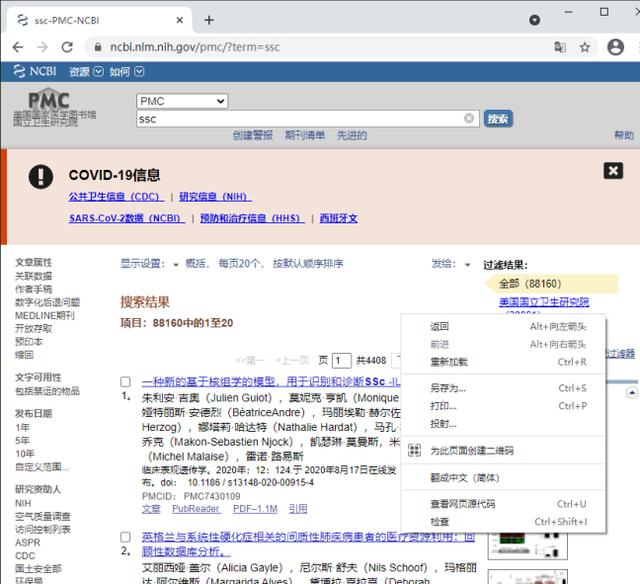Screen dimensions: 640x584
Task: Open the translate page icon in address bar
Action: [560, 47]
